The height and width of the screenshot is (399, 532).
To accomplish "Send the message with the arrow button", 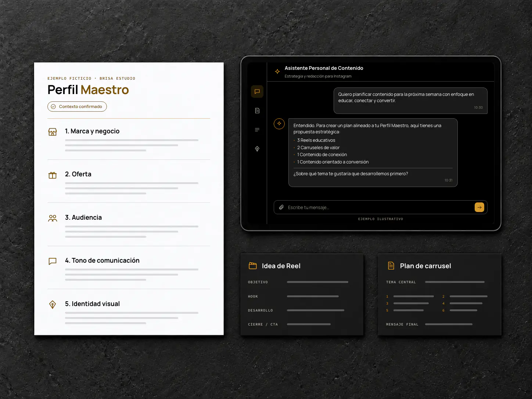I will click(479, 207).
